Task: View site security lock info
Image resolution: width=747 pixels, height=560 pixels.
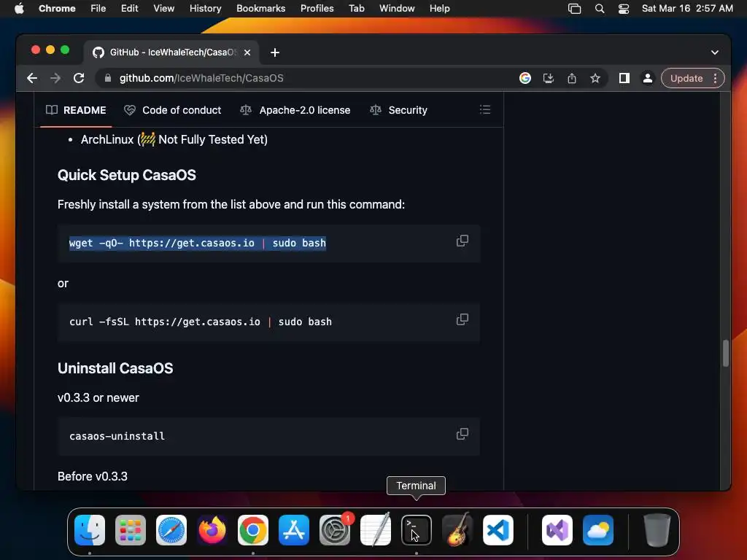Action: [108, 78]
